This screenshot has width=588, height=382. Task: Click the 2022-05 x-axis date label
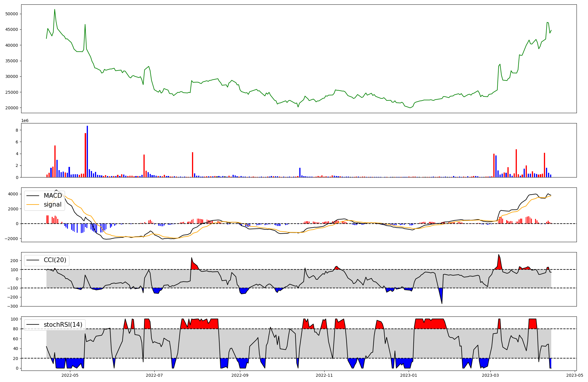coord(70,375)
